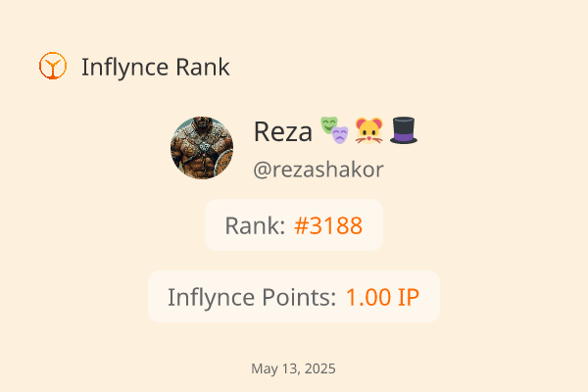Open the display name Reza

point(283,131)
